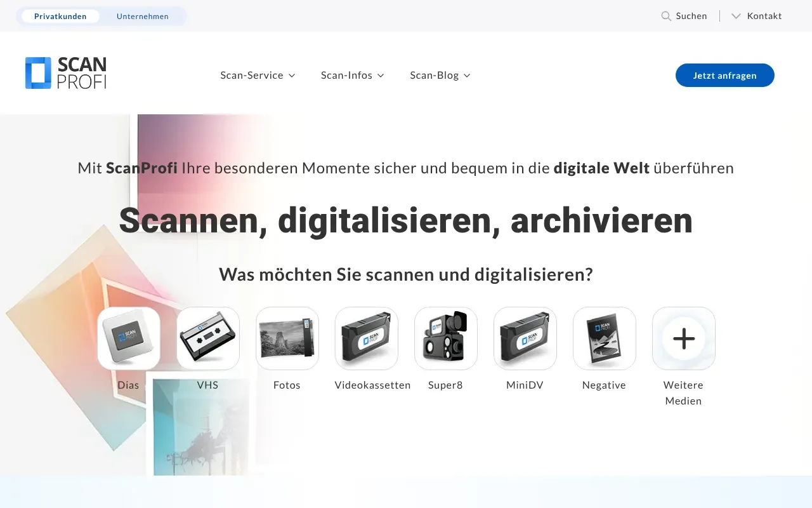This screenshot has height=508, width=812.
Task: Click the ScanProfi logo
Action: [65, 72]
